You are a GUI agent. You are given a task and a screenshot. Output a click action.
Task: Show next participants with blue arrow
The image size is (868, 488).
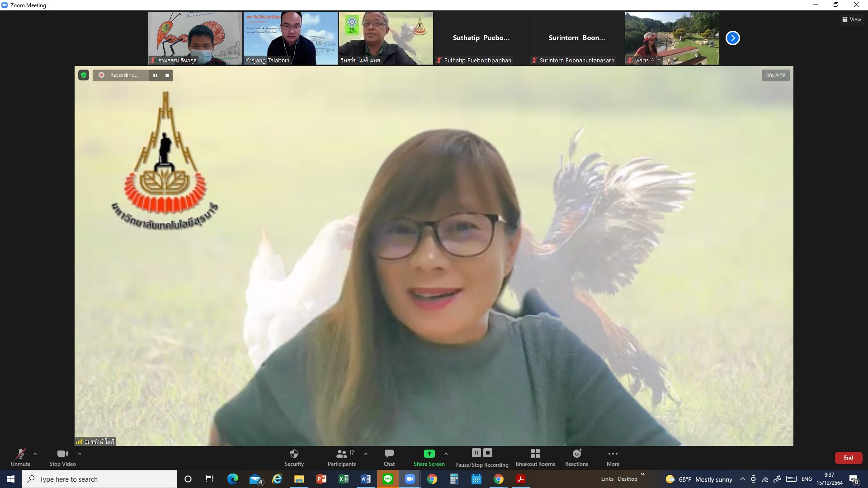(x=732, y=38)
